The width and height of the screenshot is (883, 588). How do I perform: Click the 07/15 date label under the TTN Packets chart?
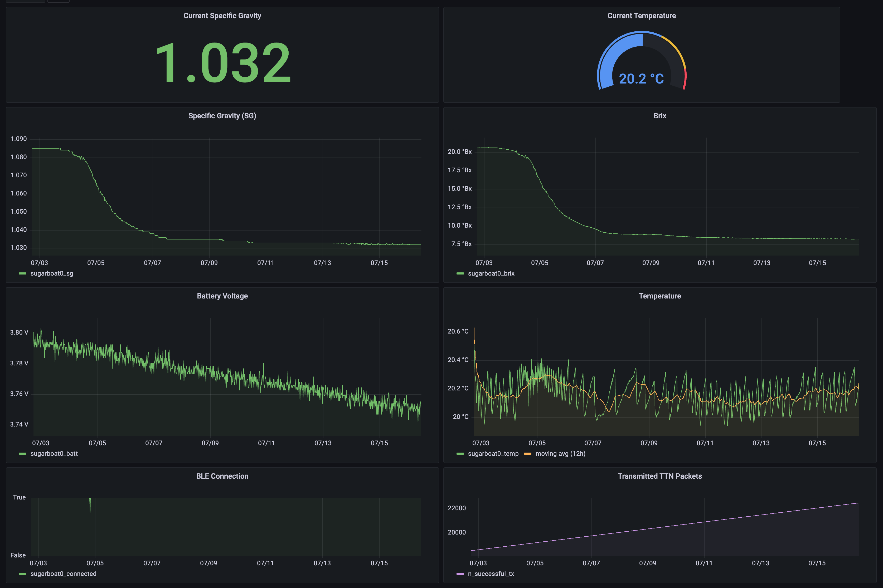(x=817, y=563)
